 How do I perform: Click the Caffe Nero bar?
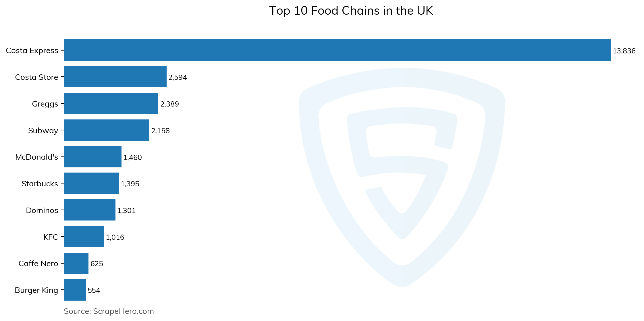point(76,263)
